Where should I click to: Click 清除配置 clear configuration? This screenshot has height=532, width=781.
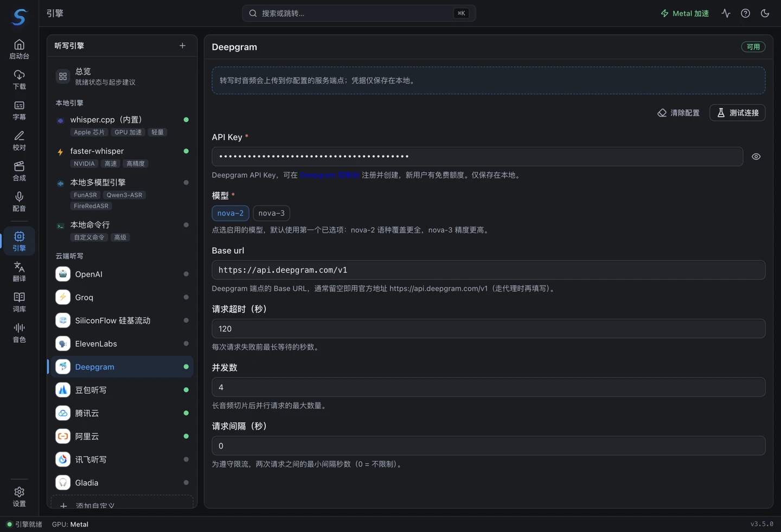(678, 113)
